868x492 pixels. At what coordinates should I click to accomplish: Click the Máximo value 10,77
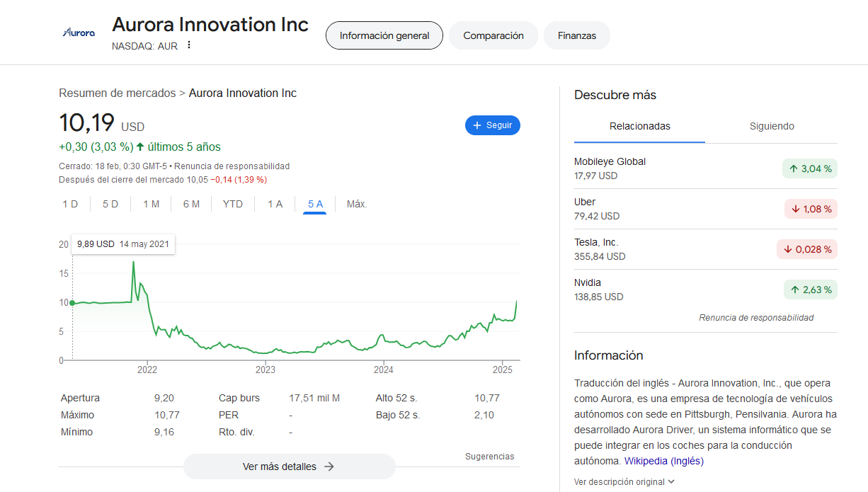[167, 415]
